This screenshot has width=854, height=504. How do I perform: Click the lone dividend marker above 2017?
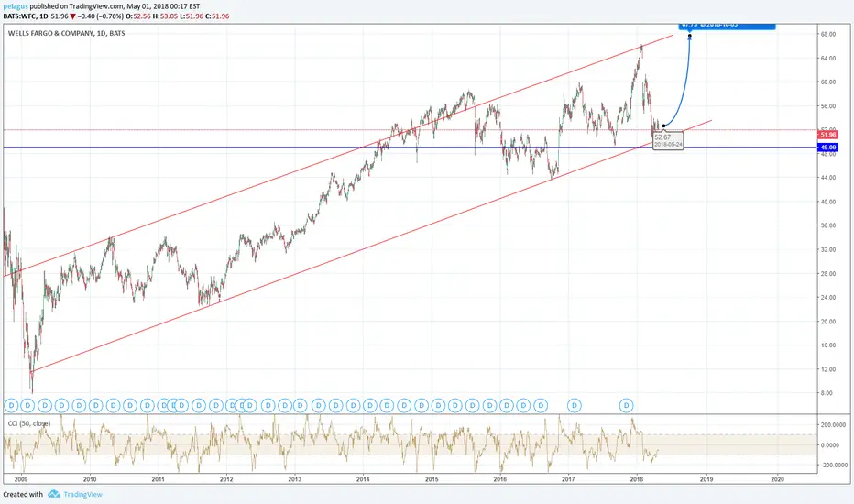(x=574, y=405)
